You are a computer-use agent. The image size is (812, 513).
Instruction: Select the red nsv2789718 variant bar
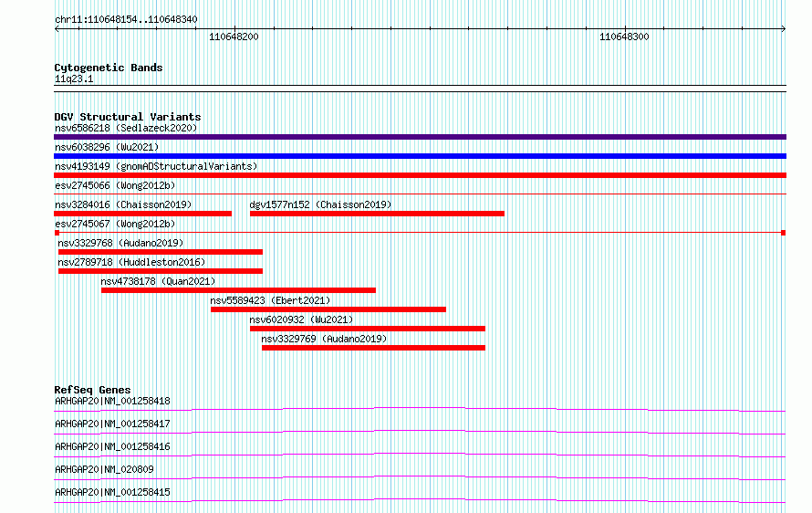161,271
